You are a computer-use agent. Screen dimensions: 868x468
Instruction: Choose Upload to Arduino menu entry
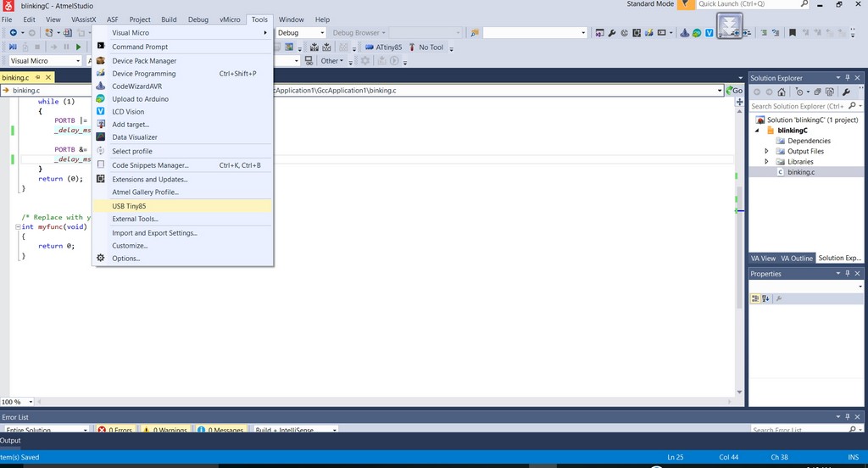pyautogui.click(x=183, y=99)
